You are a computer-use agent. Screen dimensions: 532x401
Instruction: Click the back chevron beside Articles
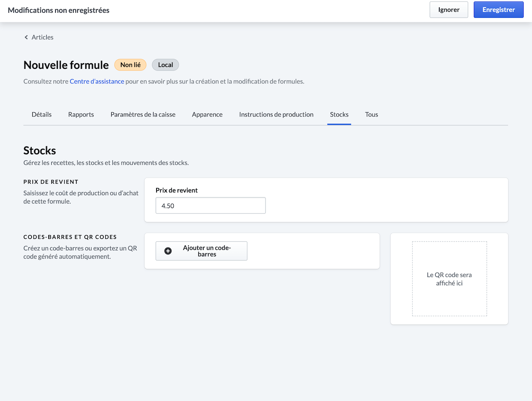26,37
